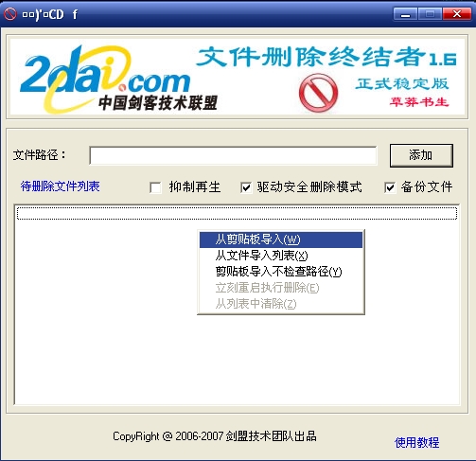Select 从剪贴板导入(W) from context menu

tap(281, 239)
